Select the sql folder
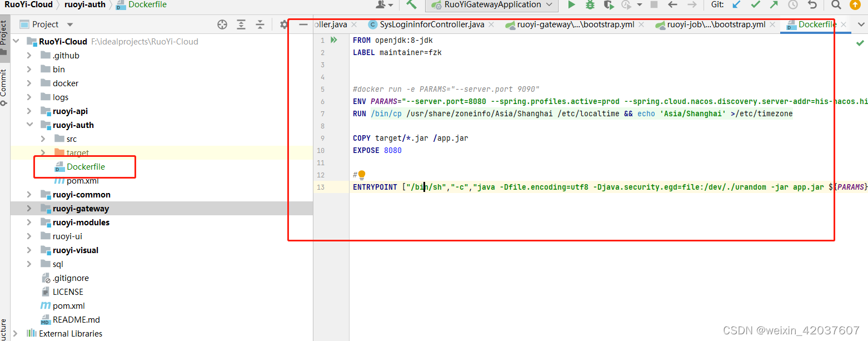The height and width of the screenshot is (341, 868). coord(58,264)
